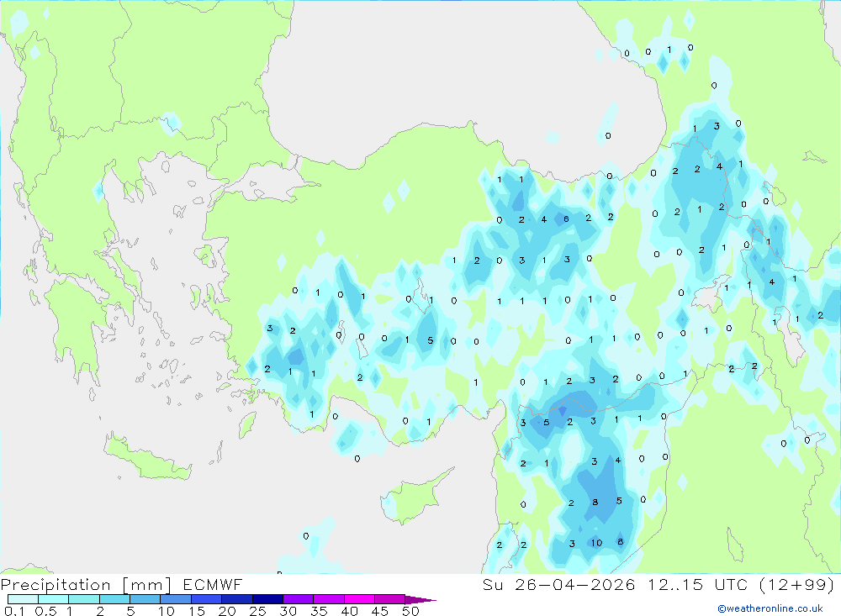Select the 5–10 mm legend swatch
Viewport: 841px width, 616px height.
145,599
